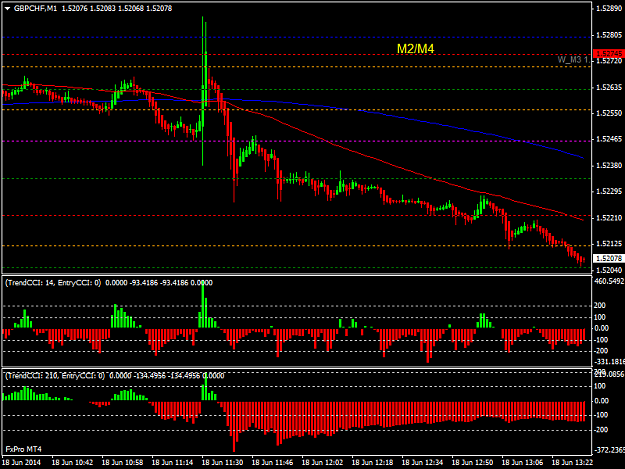Click time axis label 18 Jun 10:42
625x469 pixels.
point(73,463)
